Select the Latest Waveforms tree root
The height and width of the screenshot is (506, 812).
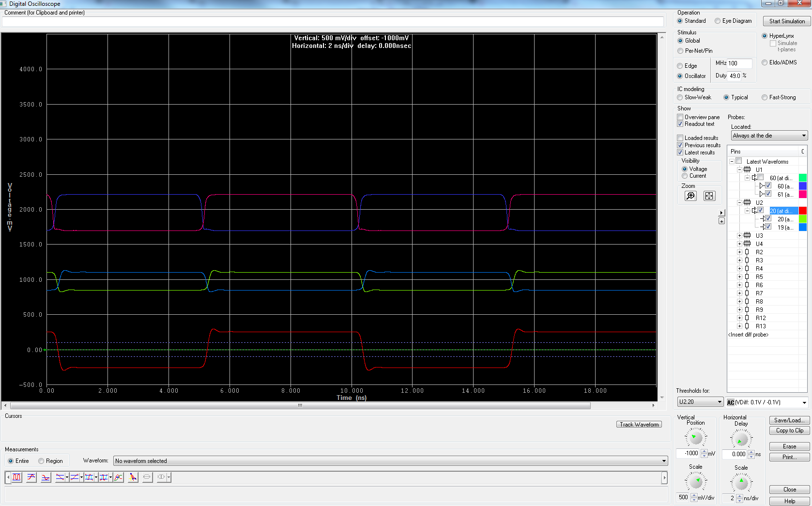pyautogui.click(x=767, y=161)
